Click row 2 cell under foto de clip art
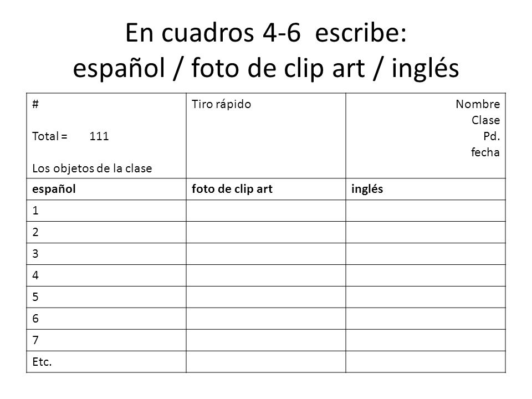Viewport: 532px width, 399px height. (265, 232)
